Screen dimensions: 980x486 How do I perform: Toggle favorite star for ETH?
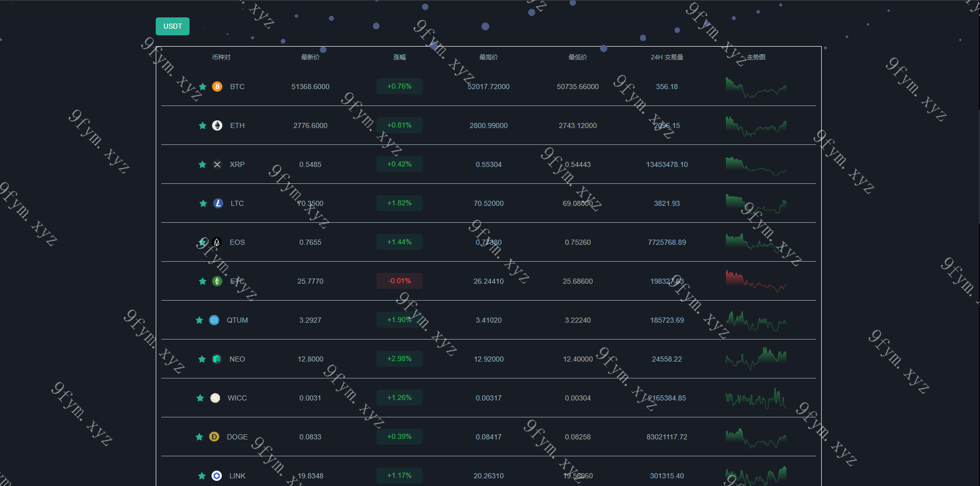[x=203, y=125]
